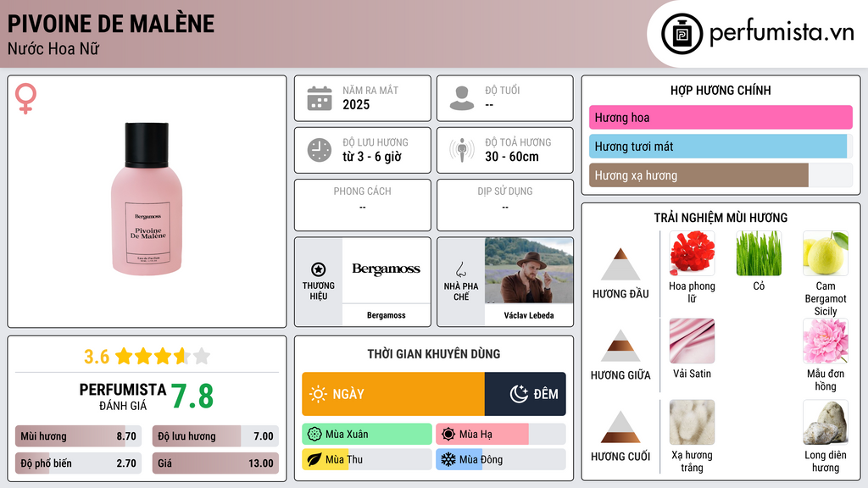Screen dimensions: 868x488
Task: Select the orange Ngày daytime segment
Action: click(x=393, y=394)
